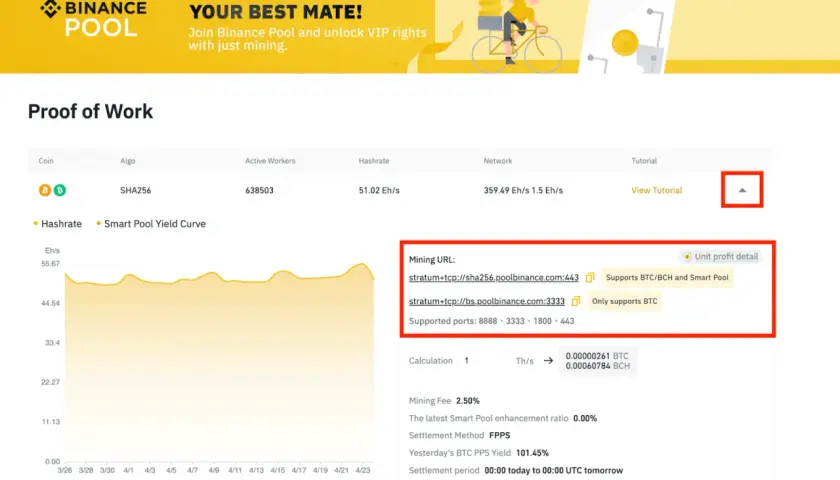Click the Bitcoin coin icon
The image size is (840, 480).
(x=45, y=190)
